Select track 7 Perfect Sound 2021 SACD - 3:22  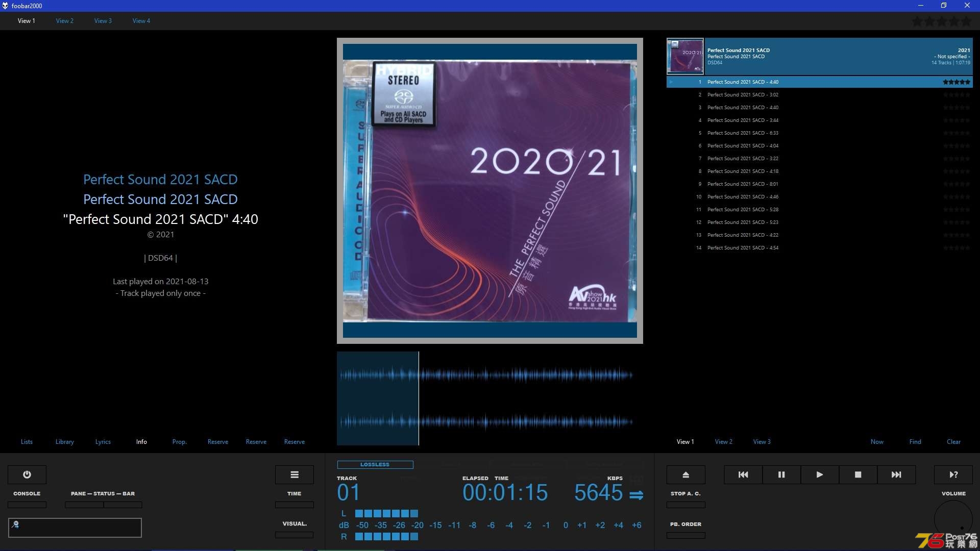(x=820, y=159)
